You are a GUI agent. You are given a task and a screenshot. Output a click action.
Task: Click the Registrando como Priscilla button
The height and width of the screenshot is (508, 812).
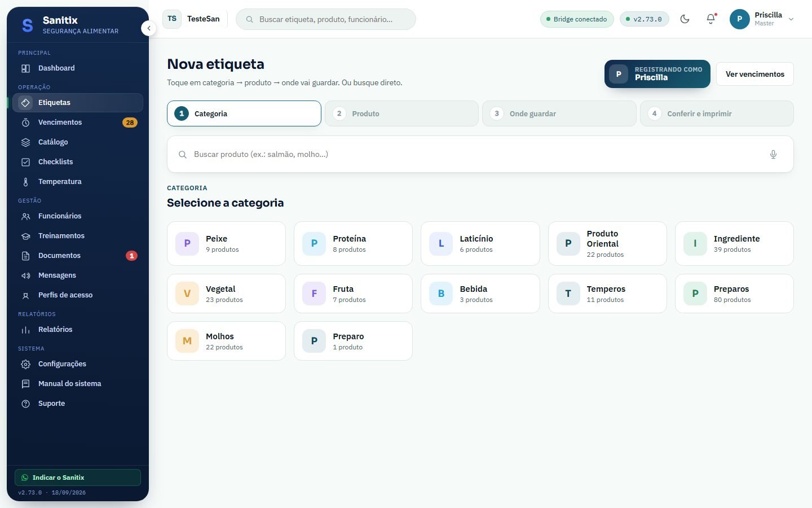pos(657,74)
